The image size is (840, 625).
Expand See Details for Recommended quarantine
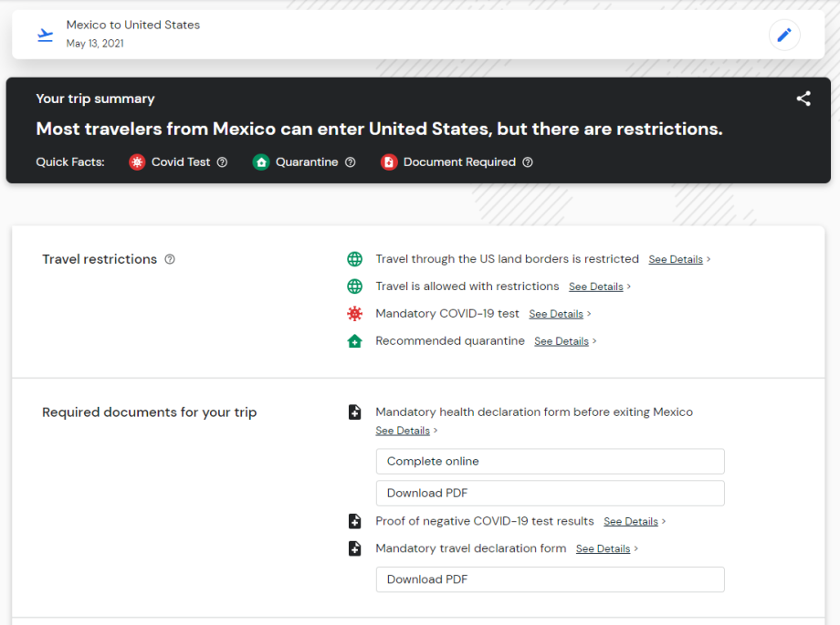tap(562, 341)
